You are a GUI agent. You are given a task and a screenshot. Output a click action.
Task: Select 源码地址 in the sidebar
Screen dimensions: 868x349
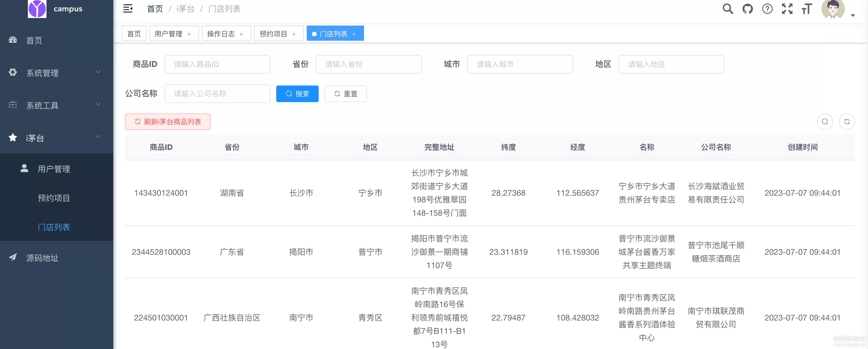click(42, 258)
